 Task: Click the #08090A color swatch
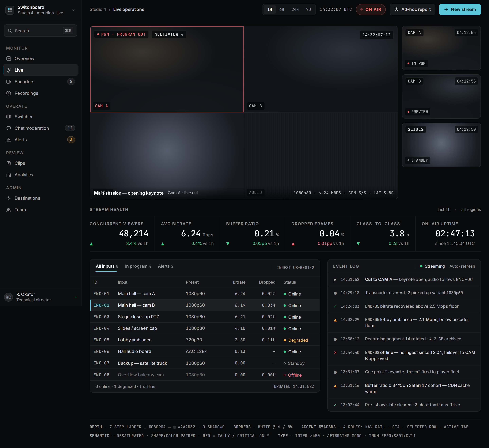point(145,427)
